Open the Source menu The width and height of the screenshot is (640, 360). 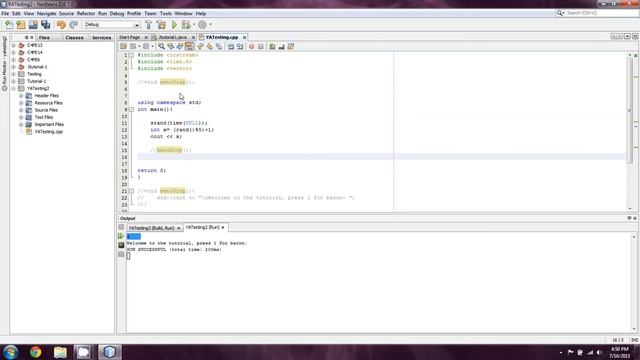tap(66, 13)
